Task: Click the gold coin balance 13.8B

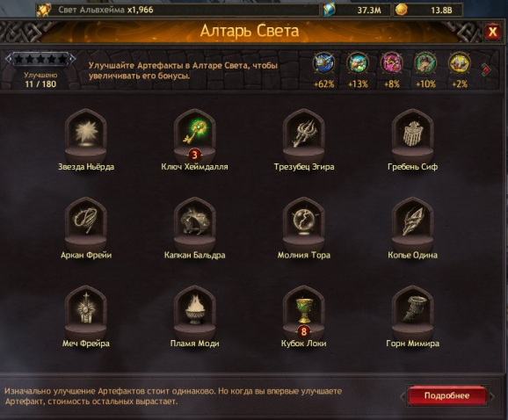Action: coord(428,10)
